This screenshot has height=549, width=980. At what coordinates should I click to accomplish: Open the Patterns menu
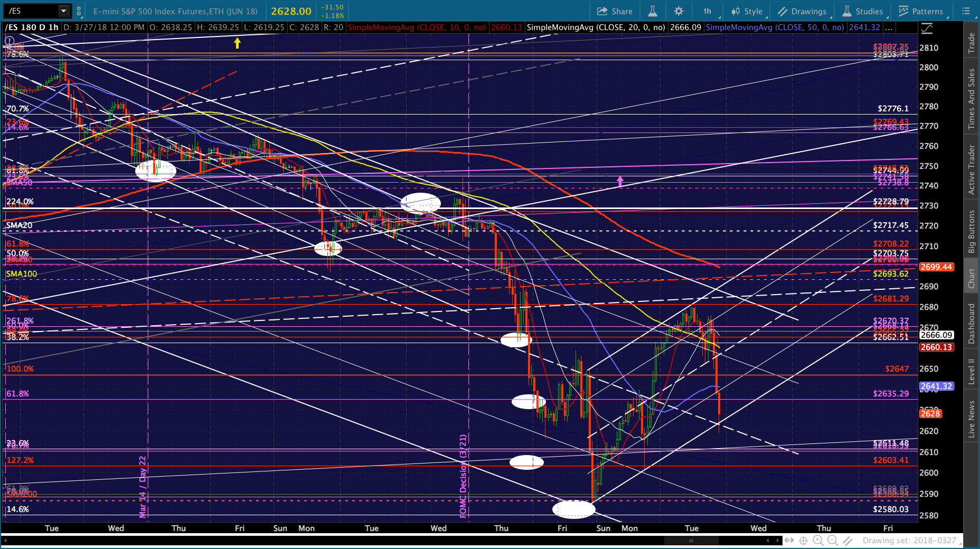pos(921,11)
